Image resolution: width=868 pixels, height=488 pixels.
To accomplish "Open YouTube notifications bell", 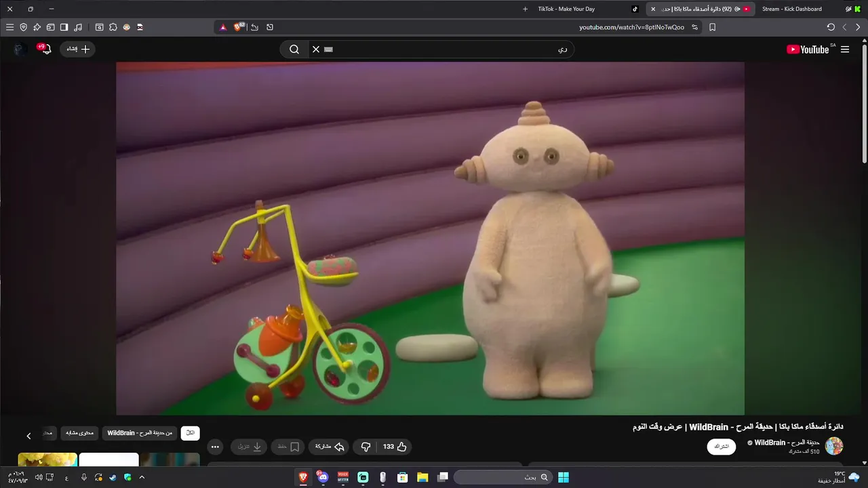I will (45, 49).
